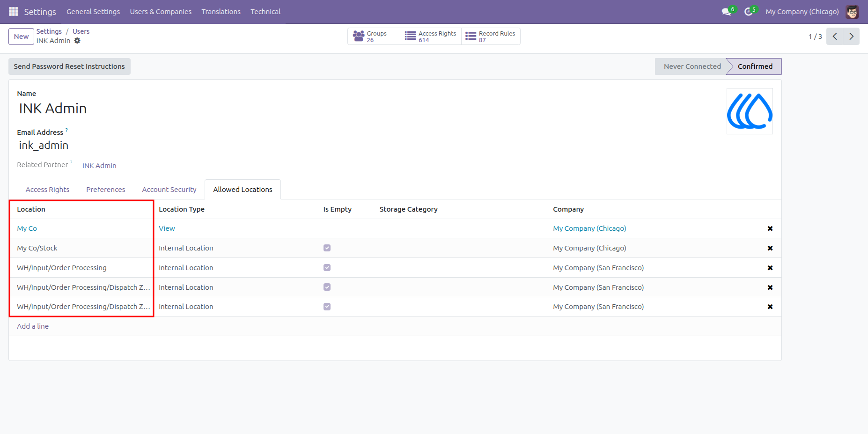
Task: Click the New button
Action: pos(21,37)
